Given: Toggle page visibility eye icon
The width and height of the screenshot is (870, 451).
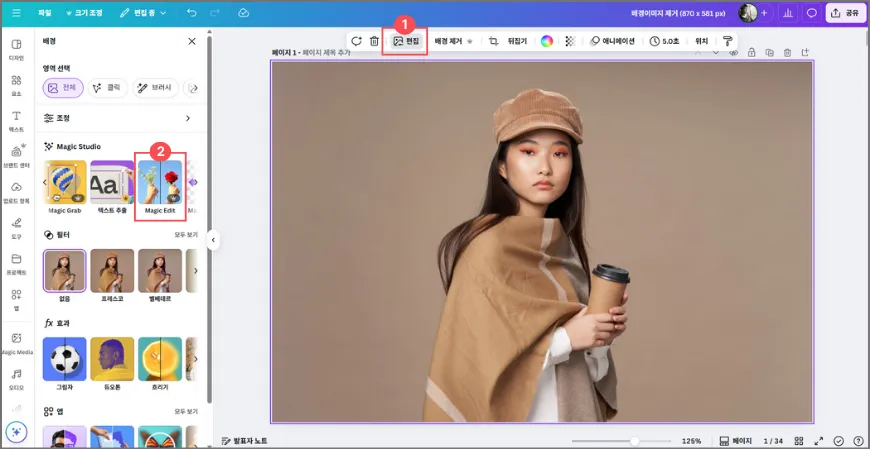Looking at the screenshot, I should (x=734, y=53).
